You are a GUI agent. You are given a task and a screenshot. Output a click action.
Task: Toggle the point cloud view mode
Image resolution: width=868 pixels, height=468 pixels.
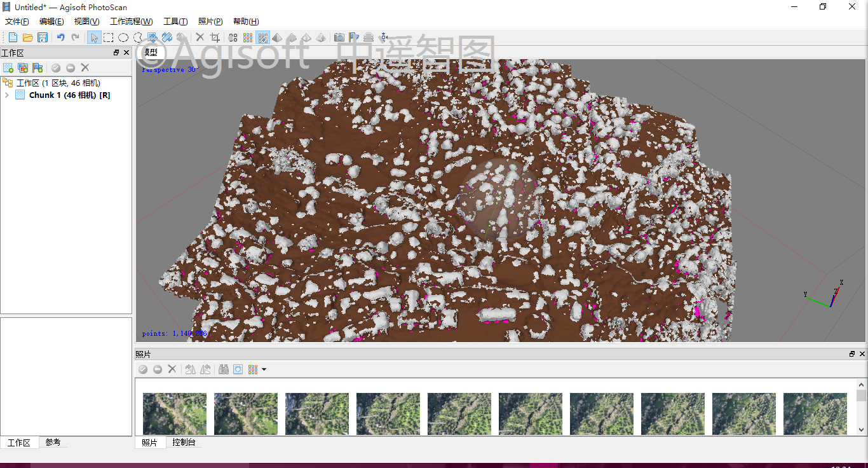pos(233,38)
